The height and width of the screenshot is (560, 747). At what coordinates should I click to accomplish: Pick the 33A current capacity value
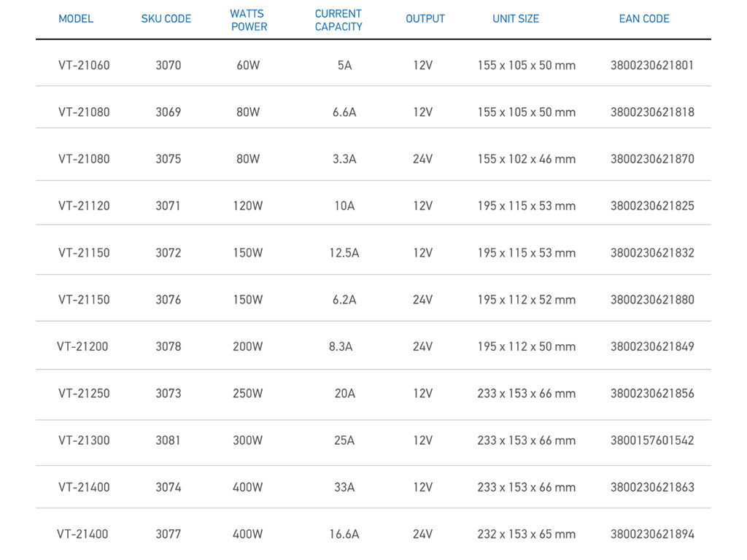pyautogui.click(x=344, y=487)
